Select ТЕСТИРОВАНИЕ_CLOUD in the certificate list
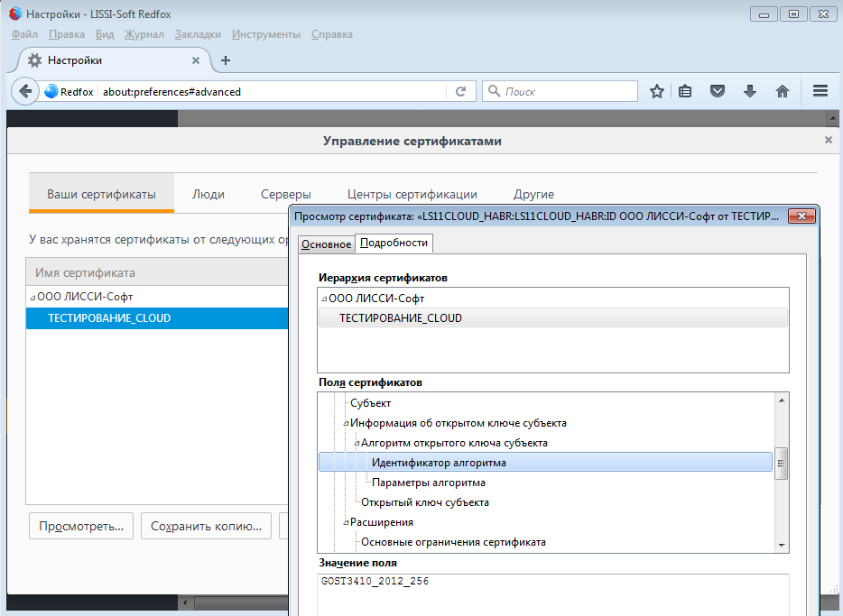This screenshot has height=616, width=843. pyautogui.click(x=157, y=318)
